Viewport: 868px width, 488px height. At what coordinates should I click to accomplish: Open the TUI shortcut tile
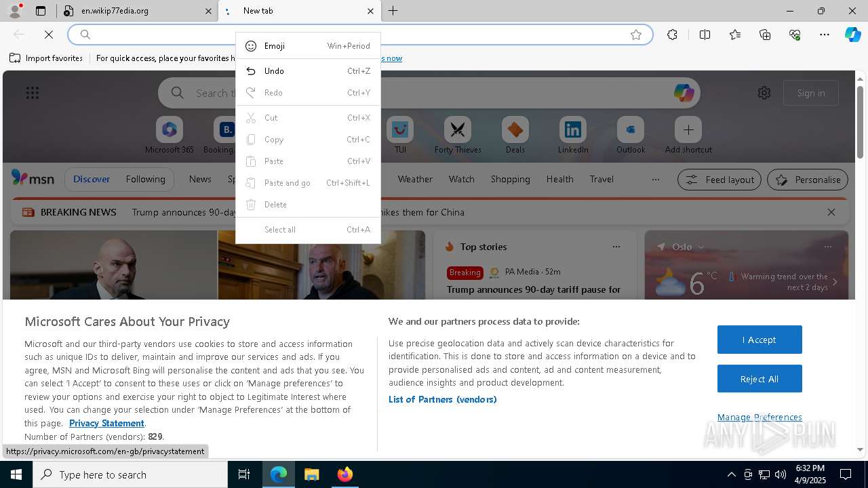pos(400,135)
